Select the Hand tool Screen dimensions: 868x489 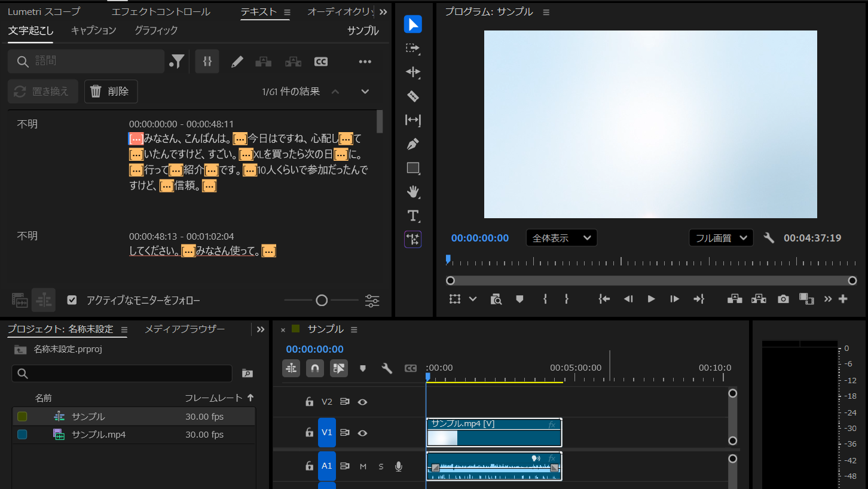tap(412, 192)
